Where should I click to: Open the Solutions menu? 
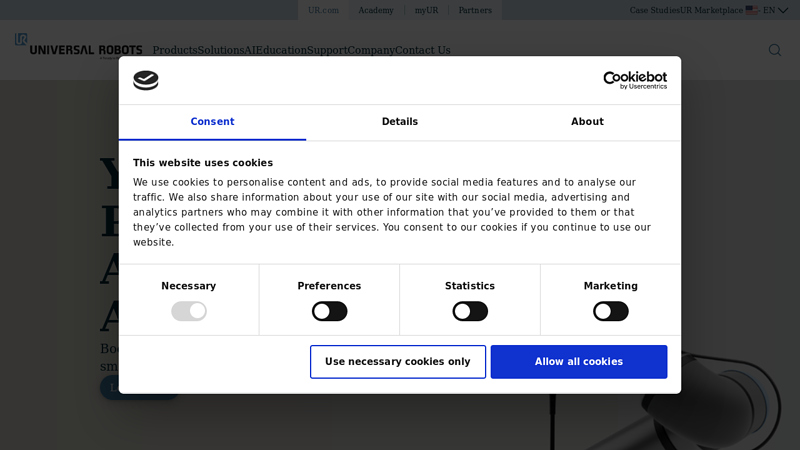[221, 50]
